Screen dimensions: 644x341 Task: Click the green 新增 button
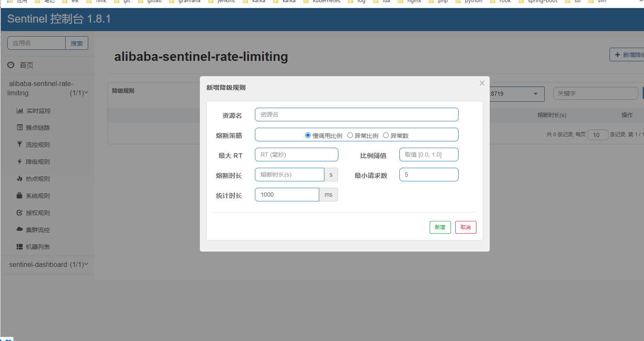coord(440,227)
